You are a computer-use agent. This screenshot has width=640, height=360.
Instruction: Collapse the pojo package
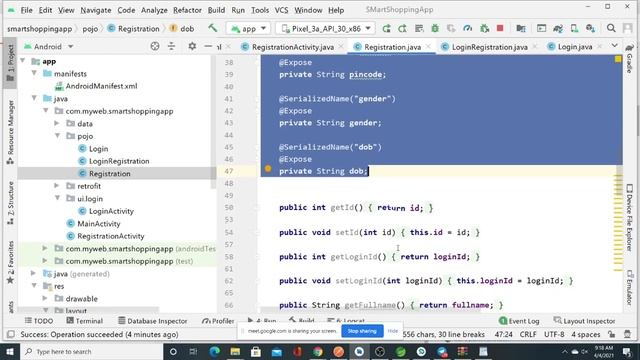coord(58,136)
